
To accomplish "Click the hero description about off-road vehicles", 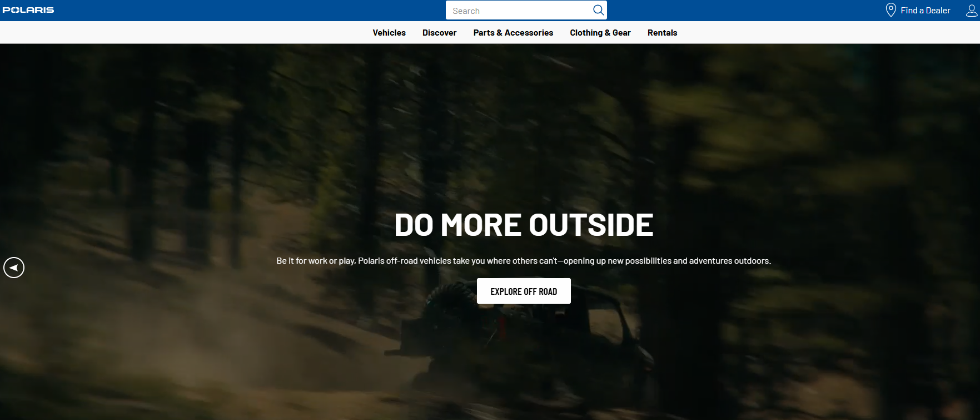I will click(524, 261).
